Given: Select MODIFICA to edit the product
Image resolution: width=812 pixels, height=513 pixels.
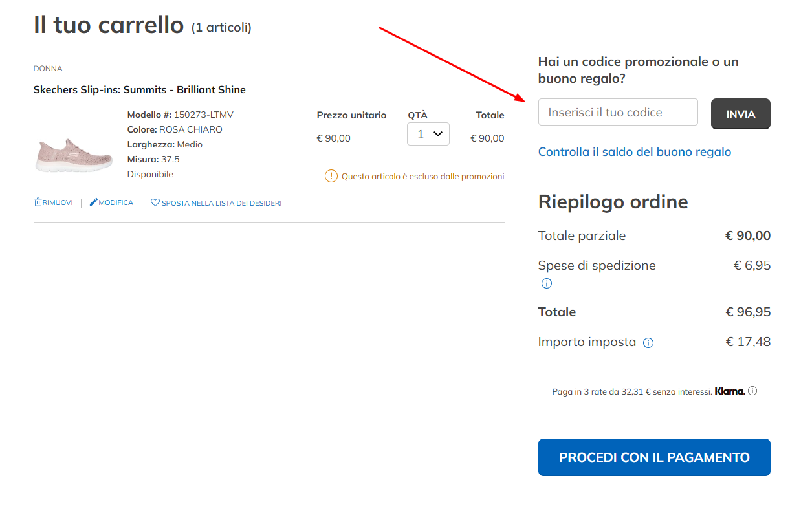Looking at the screenshot, I should pos(116,202).
